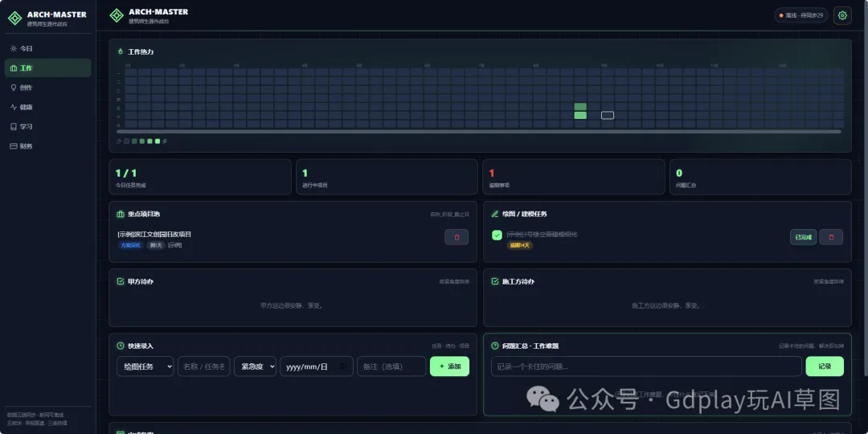
Task: Click the brightest green heatmap legend swatch
Action: (158, 141)
